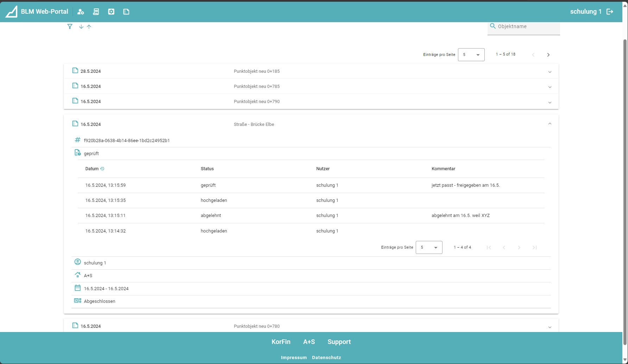The image size is (628, 364).
Task: Open the KorFin footer link
Action: (x=281, y=342)
